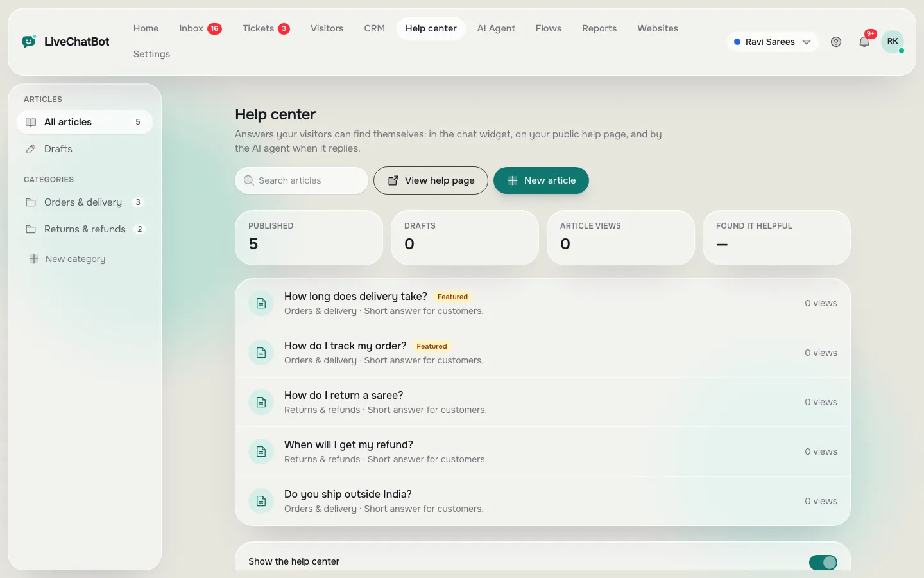This screenshot has height=578, width=924.
Task: Open the Ravi Sarees workspace dropdown
Action: click(x=773, y=42)
